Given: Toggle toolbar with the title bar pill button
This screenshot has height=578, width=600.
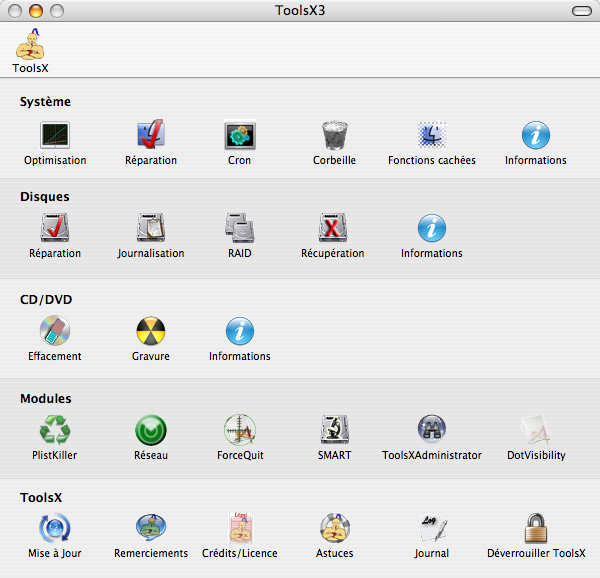Looking at the screenshot, I should point(579,10).
